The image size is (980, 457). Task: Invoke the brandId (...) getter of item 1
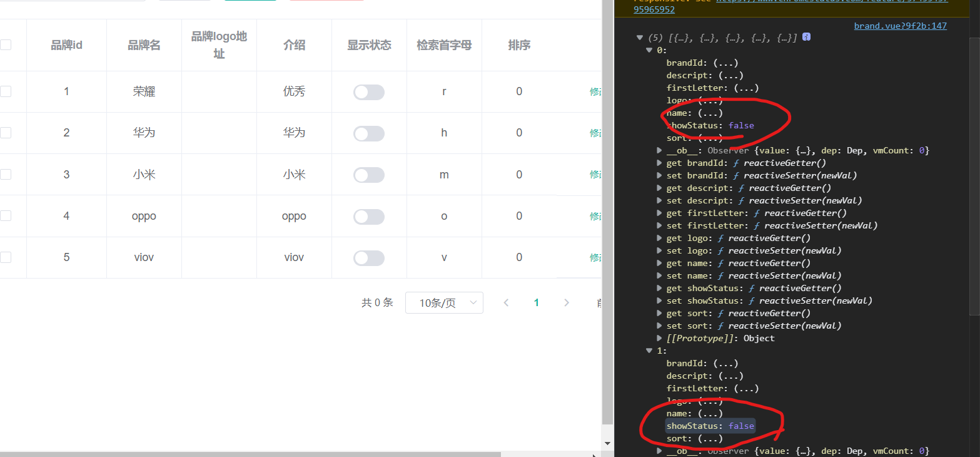[x=726, y=363]
